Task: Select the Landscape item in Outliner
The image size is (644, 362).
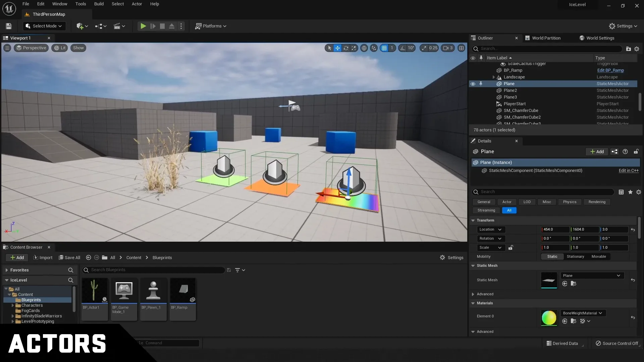Action: [x=514, y=76]
